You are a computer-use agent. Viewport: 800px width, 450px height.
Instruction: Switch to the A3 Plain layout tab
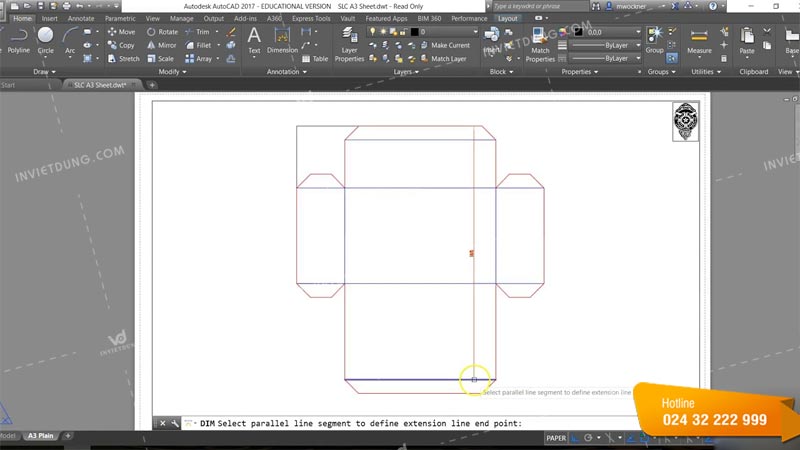point(40,436)
